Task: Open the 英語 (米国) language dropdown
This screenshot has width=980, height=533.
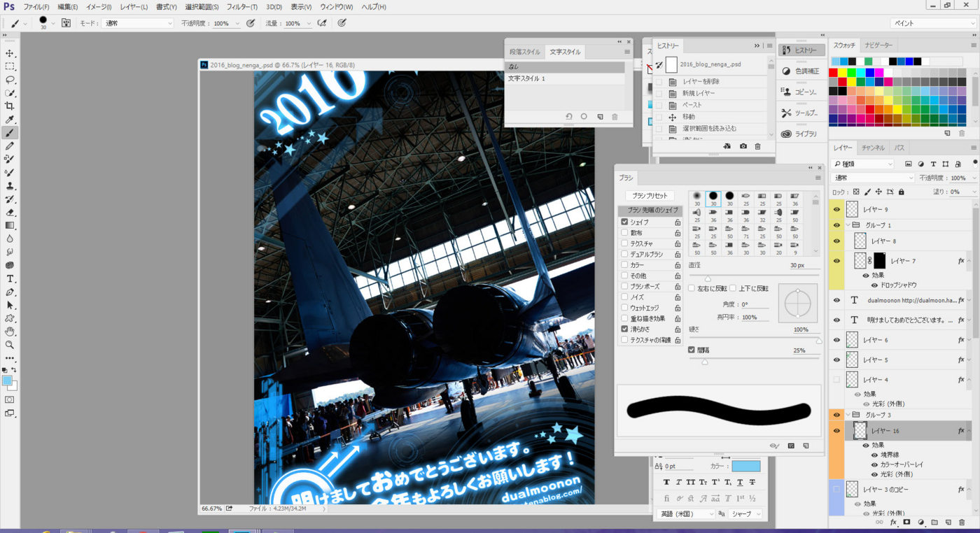Action: point(685,513)
